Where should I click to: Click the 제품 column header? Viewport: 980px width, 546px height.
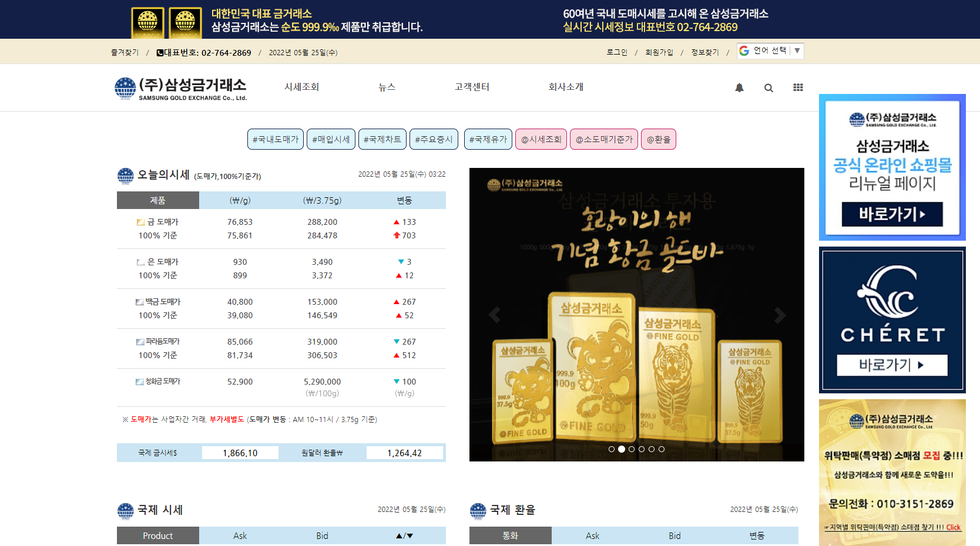point(158,200)
